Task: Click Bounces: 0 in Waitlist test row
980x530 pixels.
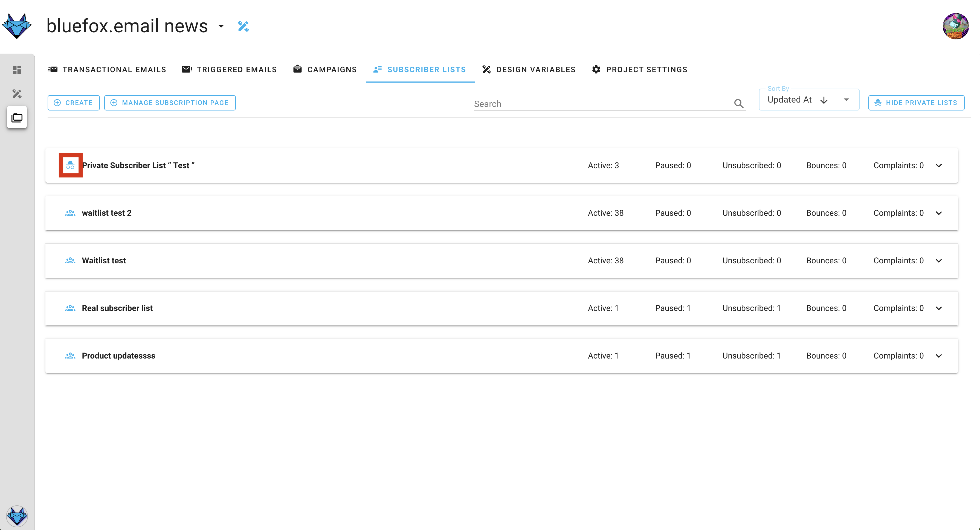Action: [x=826, y=260]
